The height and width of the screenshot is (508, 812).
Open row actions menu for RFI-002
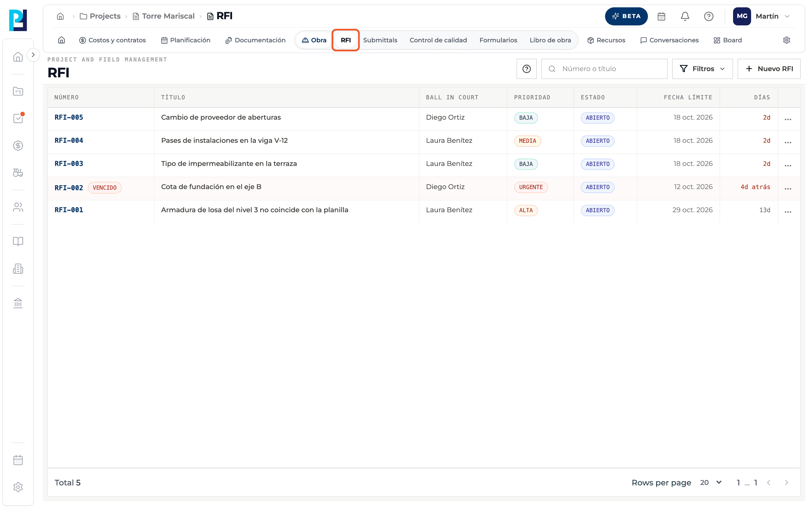[x=788, y=189]
